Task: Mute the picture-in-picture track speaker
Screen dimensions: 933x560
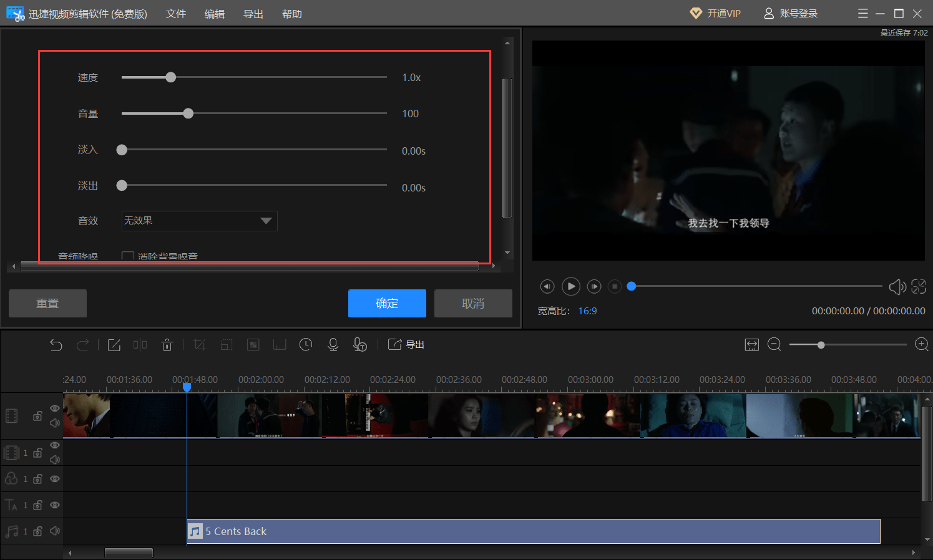Action: click(55, 460)
